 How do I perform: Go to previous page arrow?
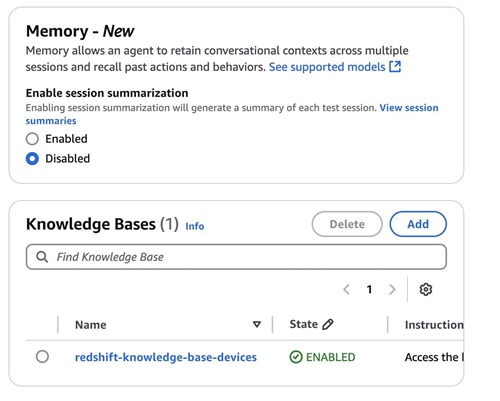click(x=346, y=289)
